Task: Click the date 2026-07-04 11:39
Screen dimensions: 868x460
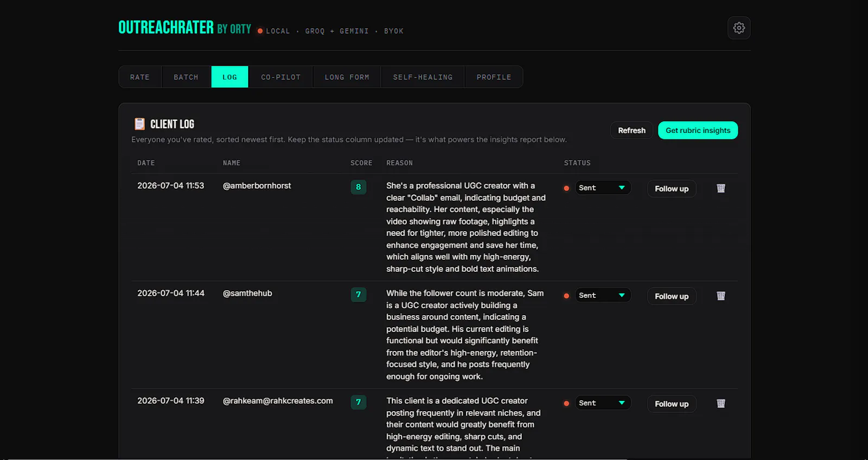Action: coord(171,401)
